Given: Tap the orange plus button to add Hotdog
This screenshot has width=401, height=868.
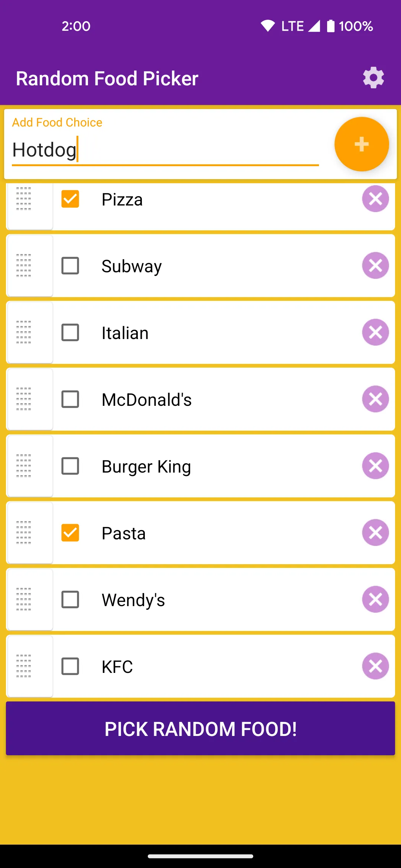Looking at the screenshot, I should (x=362, y=144).
